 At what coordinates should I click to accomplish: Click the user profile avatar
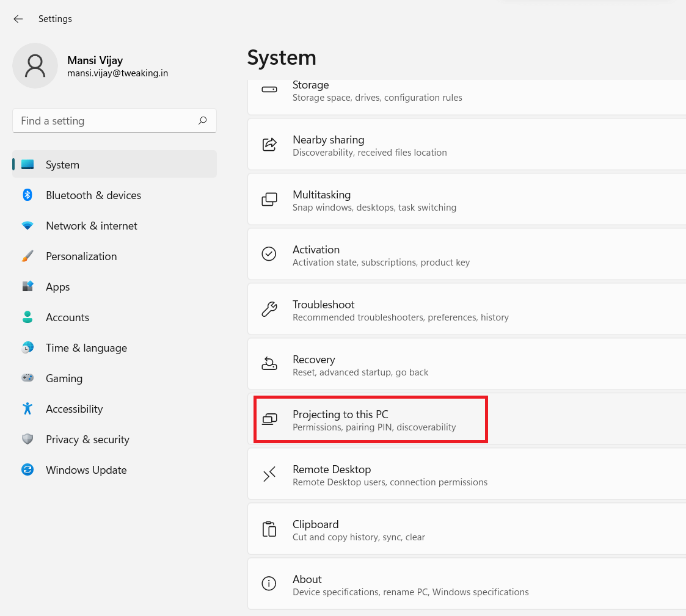click(x=35, y=65)
